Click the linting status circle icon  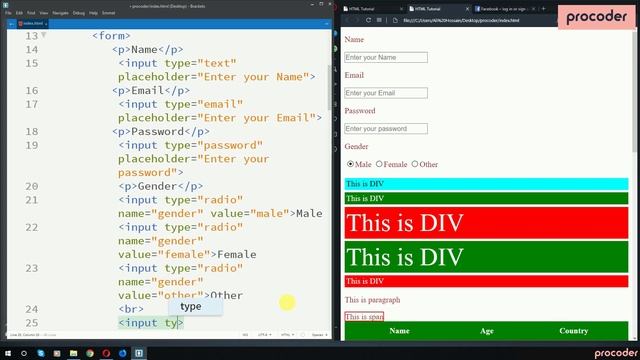303,335
